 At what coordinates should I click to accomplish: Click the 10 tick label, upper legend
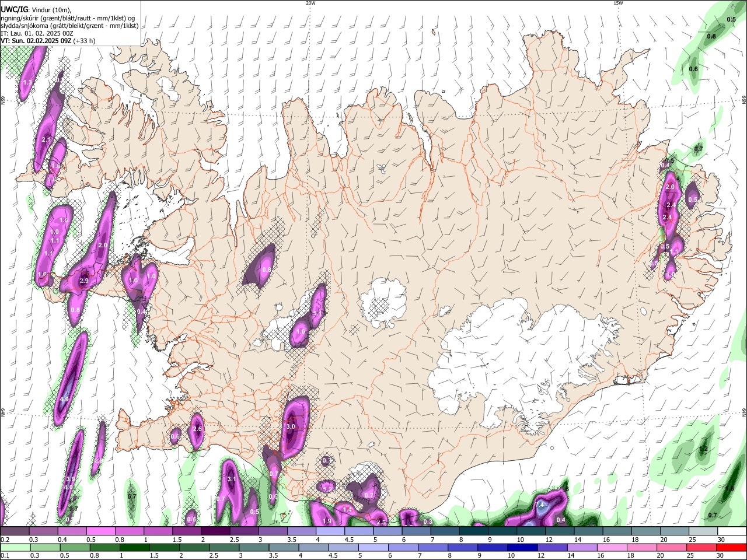pyautogui.click(x=520, y=540)
